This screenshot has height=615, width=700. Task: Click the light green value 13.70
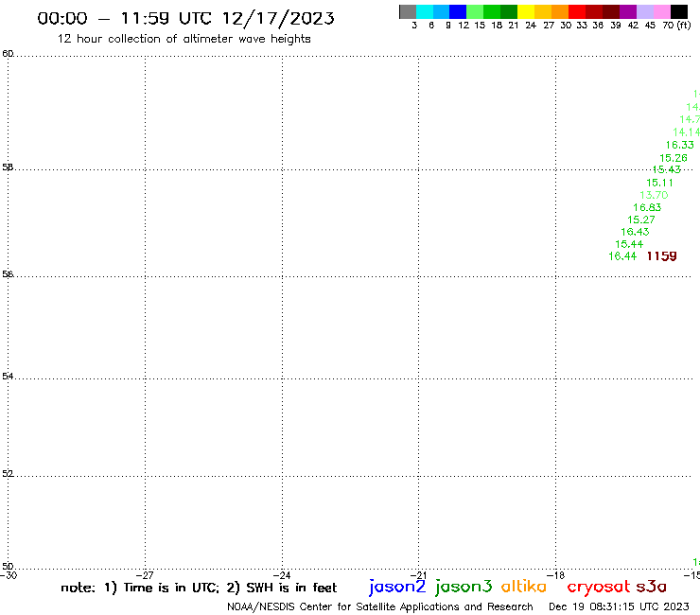(654, 195)
